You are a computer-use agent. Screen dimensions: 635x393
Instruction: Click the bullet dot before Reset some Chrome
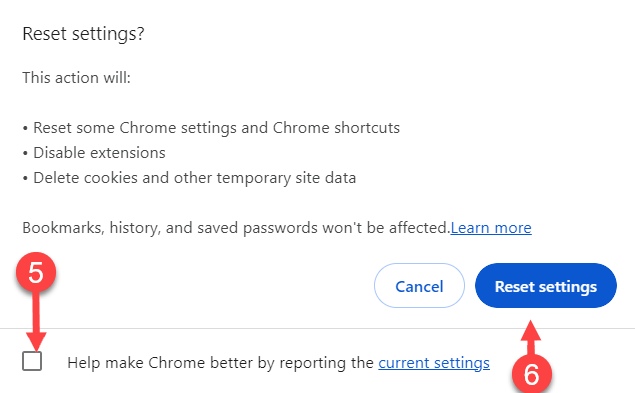pos(25,128)
